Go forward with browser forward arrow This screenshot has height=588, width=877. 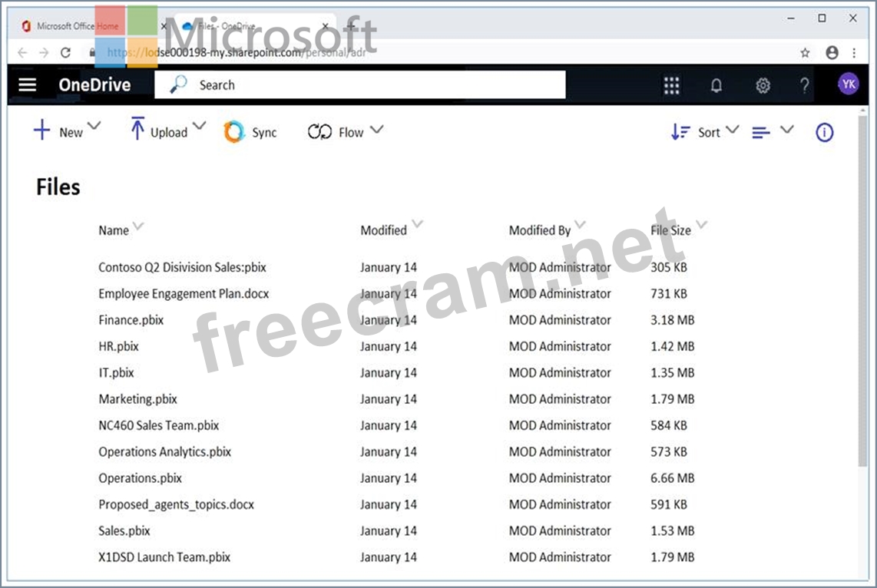point(44,52)
